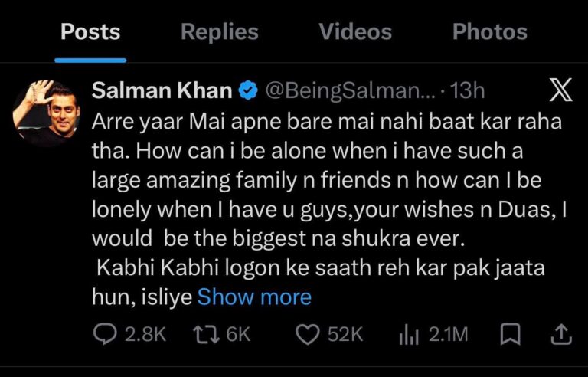Share the post via upload icon

[x=561, y=334]
